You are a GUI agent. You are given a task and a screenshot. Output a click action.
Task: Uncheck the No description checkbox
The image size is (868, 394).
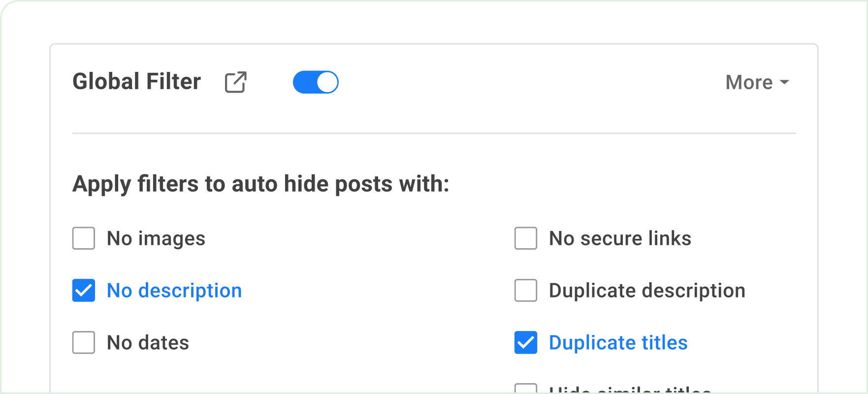[84, 291]
